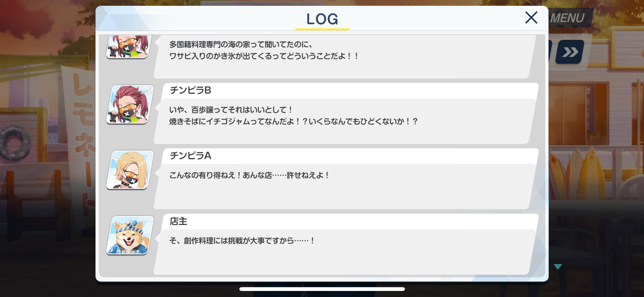Tap the blonde avatar beside チンピラA
This screenshot has width=644, height=297.
130,170
